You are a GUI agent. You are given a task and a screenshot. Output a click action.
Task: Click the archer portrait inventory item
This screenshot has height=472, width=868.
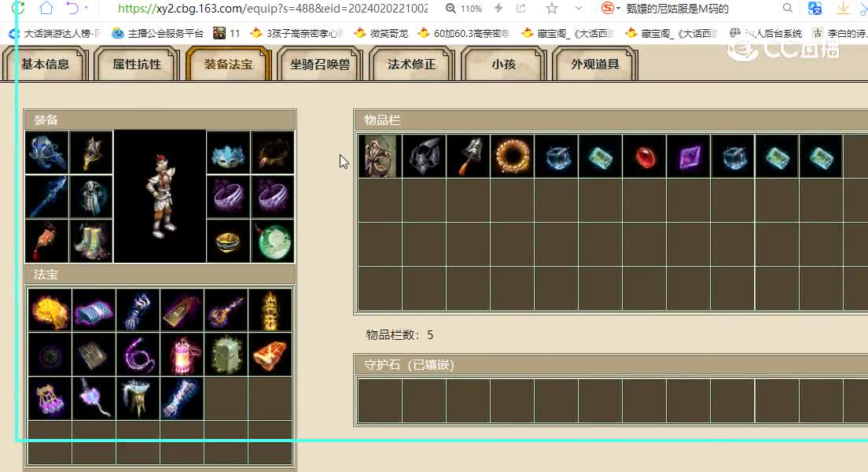click(x=380, y=157)
